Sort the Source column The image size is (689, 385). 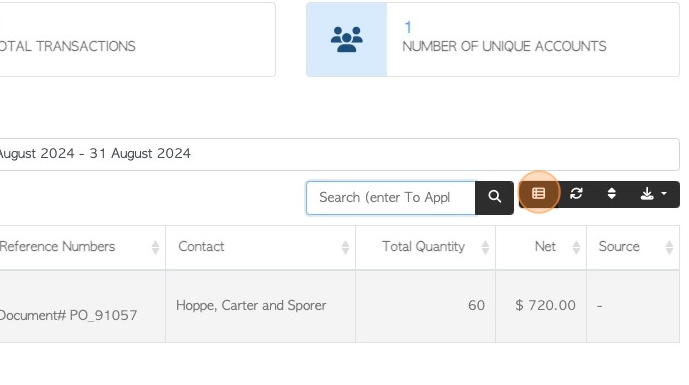click(x=669, y=247)
